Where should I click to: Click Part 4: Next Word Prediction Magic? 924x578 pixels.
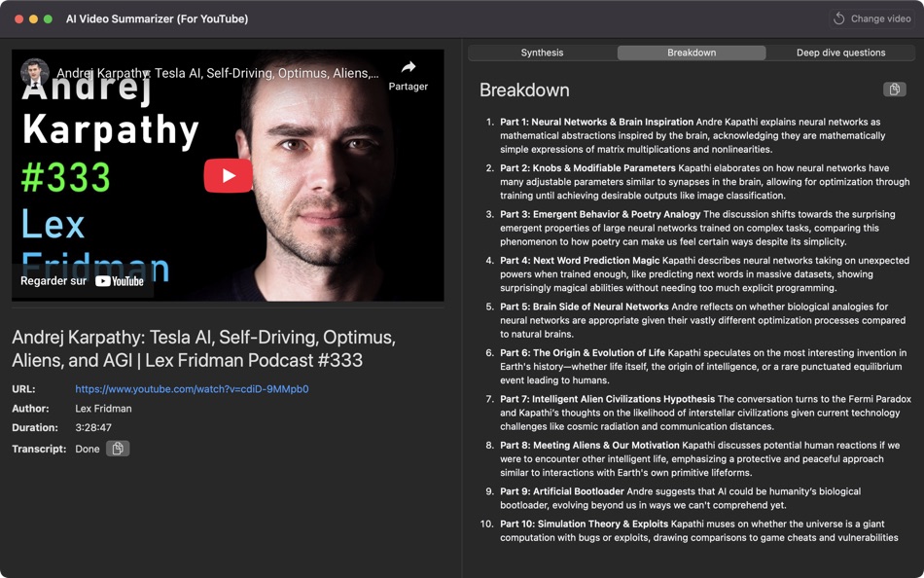[x=581, y=260]
